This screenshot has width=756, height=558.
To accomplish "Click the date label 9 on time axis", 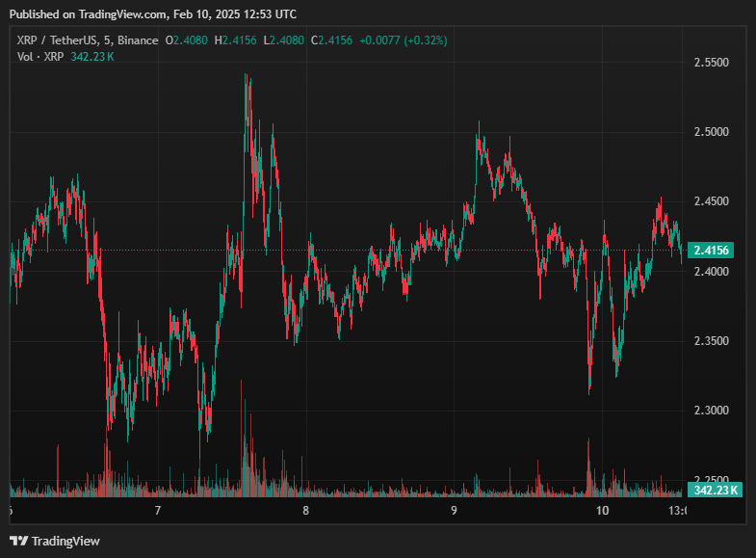I will (454, 510).
